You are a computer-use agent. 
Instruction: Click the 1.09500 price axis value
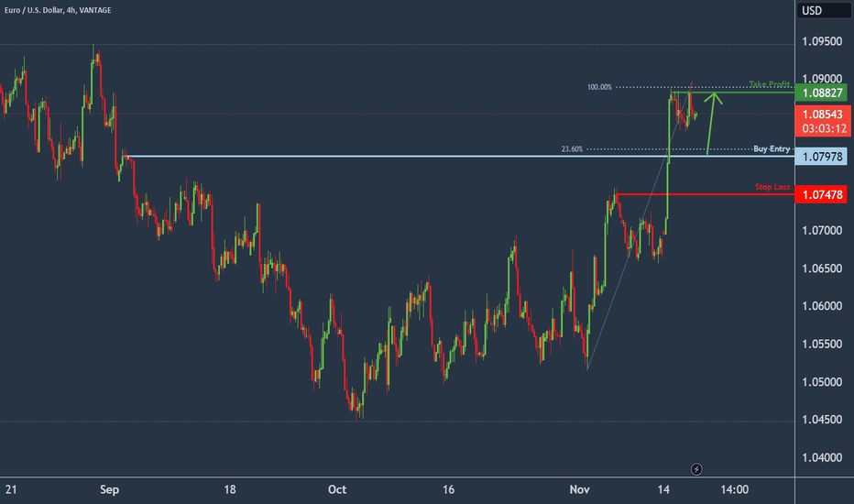822,41
